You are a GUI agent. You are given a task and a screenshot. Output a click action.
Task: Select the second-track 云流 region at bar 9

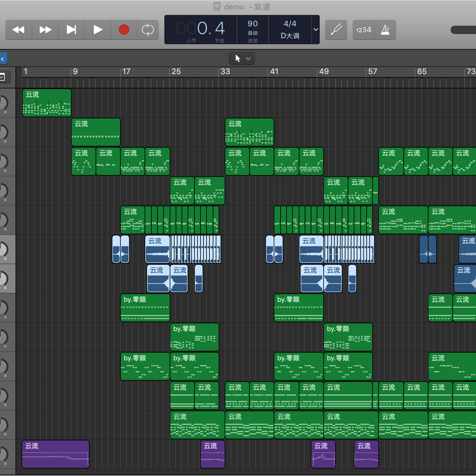coord(96,132)
